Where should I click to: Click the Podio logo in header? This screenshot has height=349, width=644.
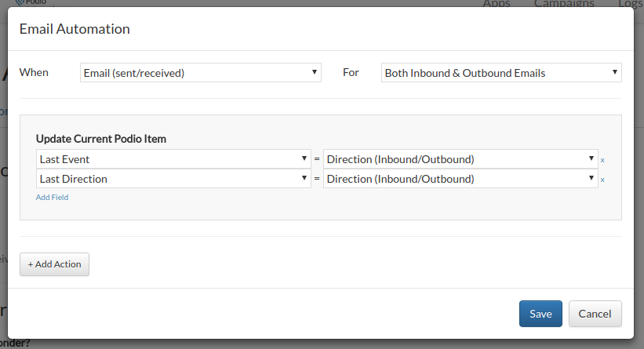click(x=31, y=2)
